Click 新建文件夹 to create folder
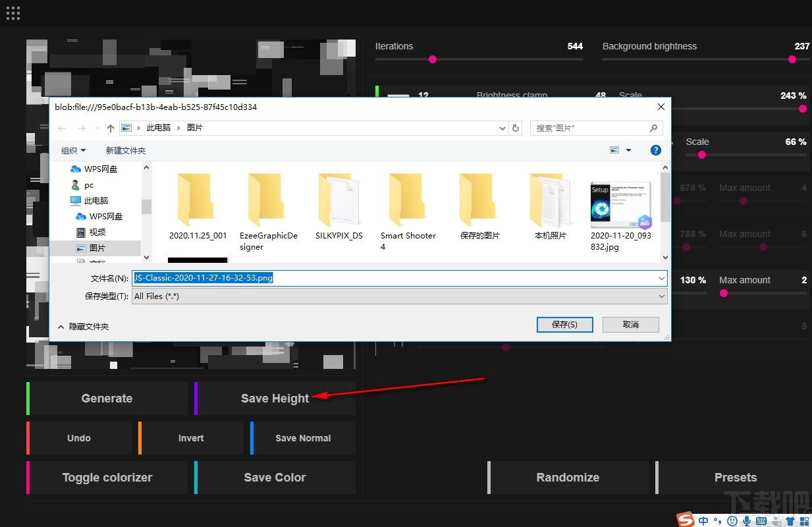The width and height of the screenshot is (812, 527). (126, 151)
